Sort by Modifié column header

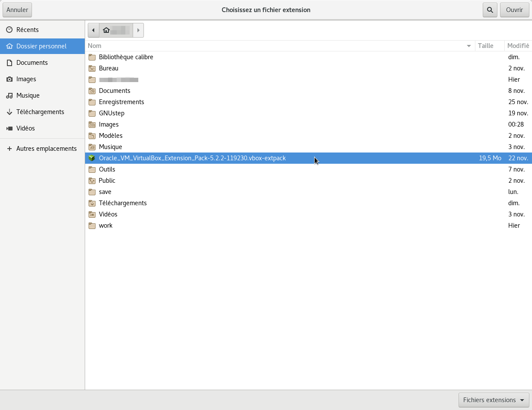pos(518,46)
